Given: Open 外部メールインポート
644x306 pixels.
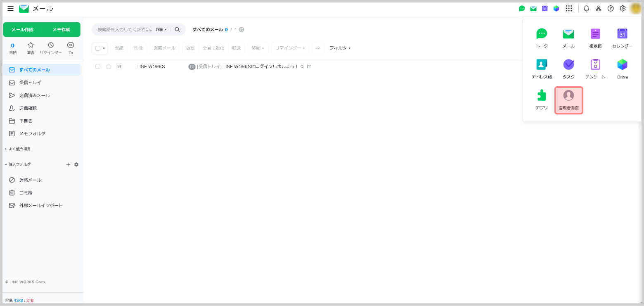Looking at the screenshot, I should [x=42, y=206].
